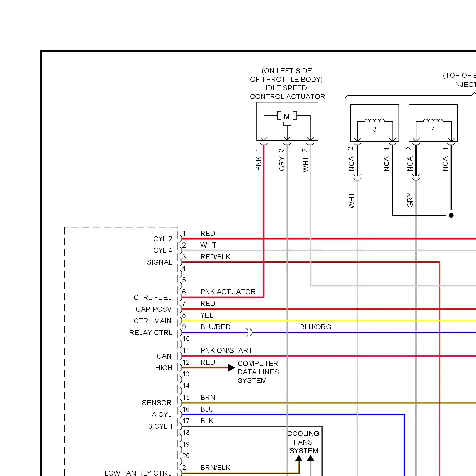Click the HIGH label
The image size is (476, 476).
click(x=164, y=368)
